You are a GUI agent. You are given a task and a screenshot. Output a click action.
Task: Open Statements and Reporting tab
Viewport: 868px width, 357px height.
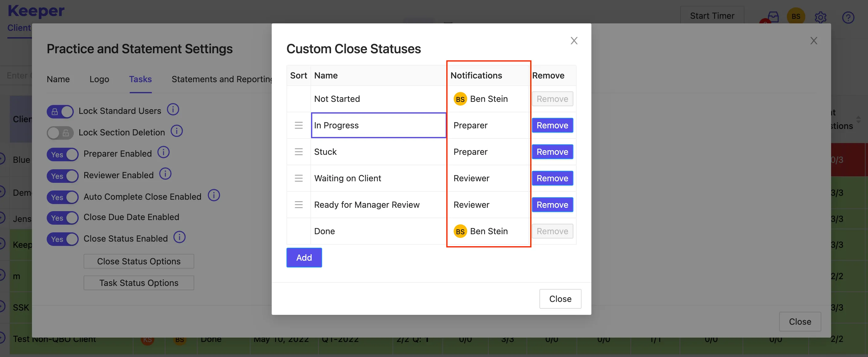click(222, 79)
